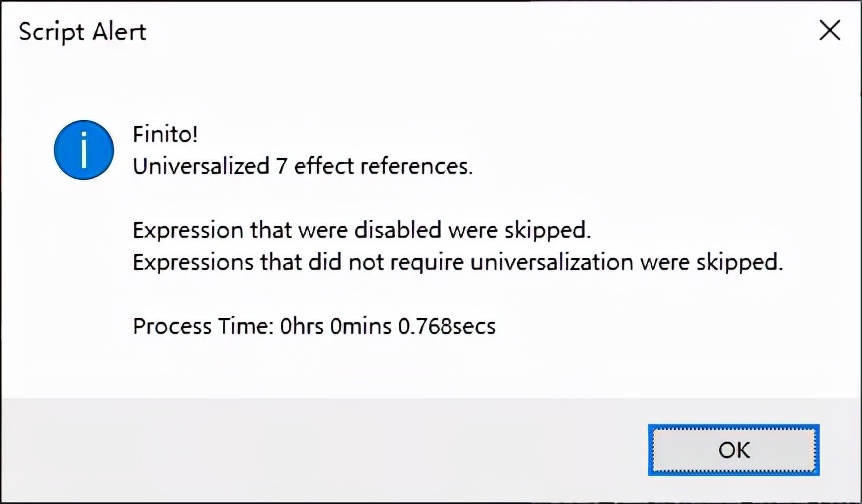This screenshot has height=504, width=862.
Task: Click the blank area below the info icon
Action: 83,280
